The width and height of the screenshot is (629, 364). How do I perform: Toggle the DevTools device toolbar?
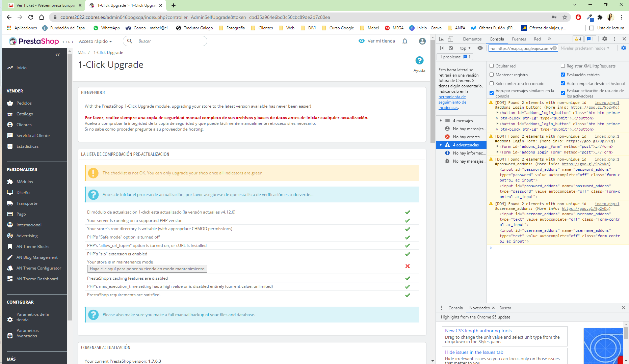[x=450, y=39]
